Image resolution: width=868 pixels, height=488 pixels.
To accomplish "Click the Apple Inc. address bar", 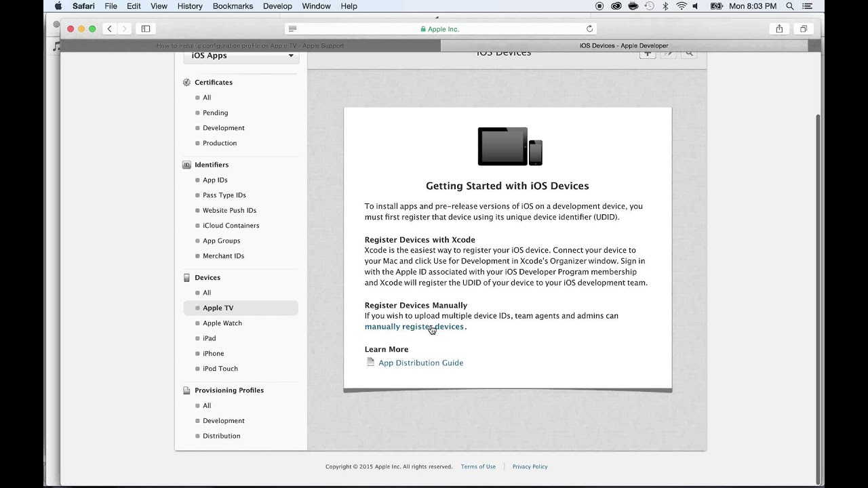I will 441,29.
